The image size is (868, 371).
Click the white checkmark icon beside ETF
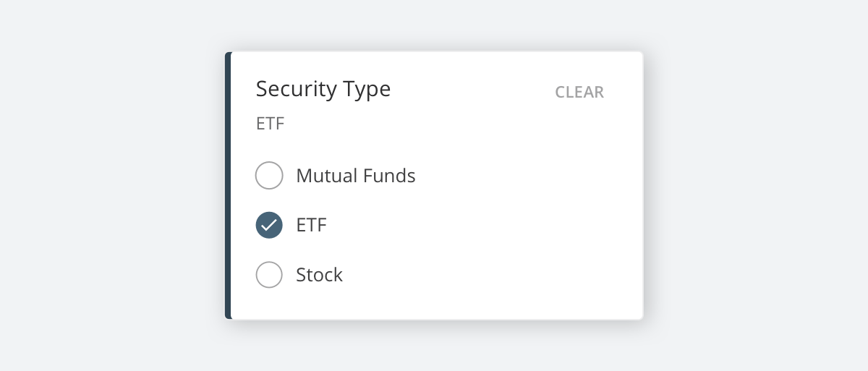point(269,225)
